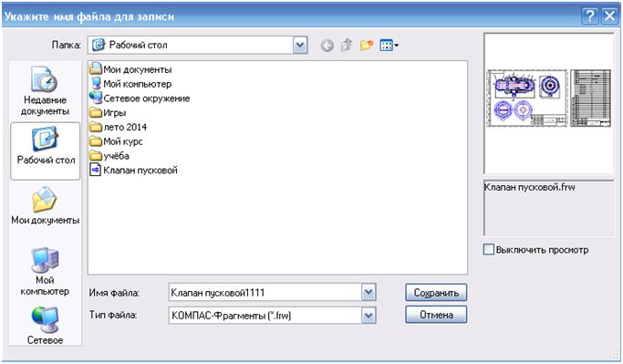The image size is (623, 364).
Task: Expand the Тип файла dropdown arrow
Action: 369,316
